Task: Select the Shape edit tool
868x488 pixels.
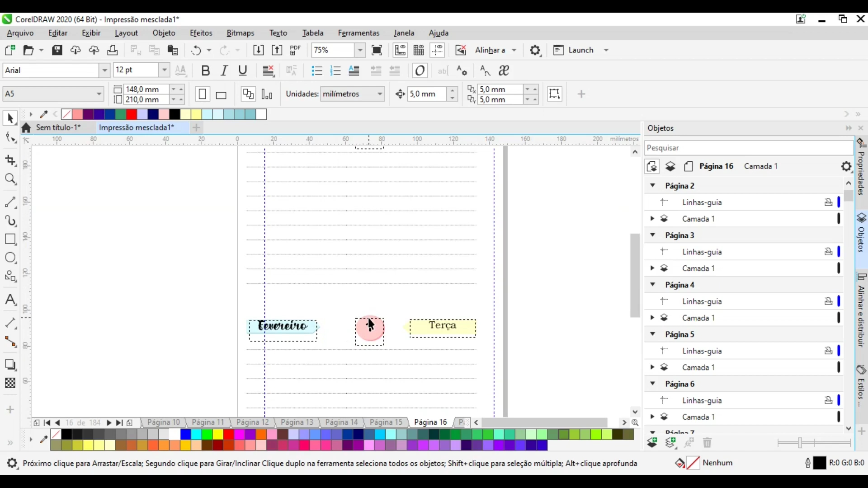Action: click(x=10, y=138)
